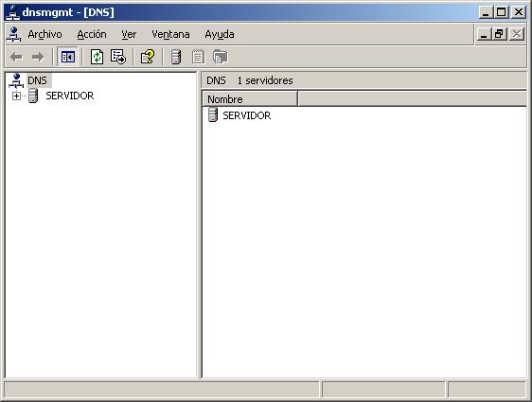
Task: Open the Archivo menu
Action: coord(44,34)
